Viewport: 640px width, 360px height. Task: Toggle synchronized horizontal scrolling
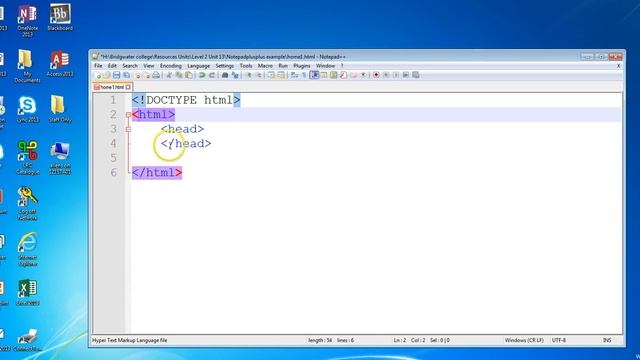coord(282,75)
